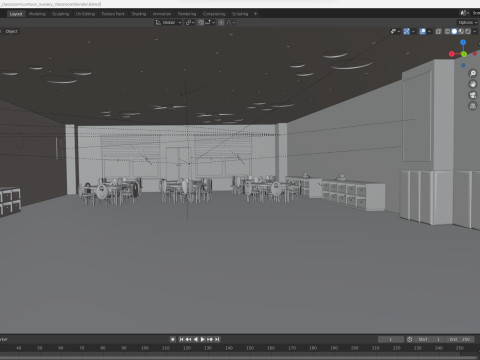Screen dimensions: 480x360
Task: Switch to rendered viewport shading
Action: (468, 31)
